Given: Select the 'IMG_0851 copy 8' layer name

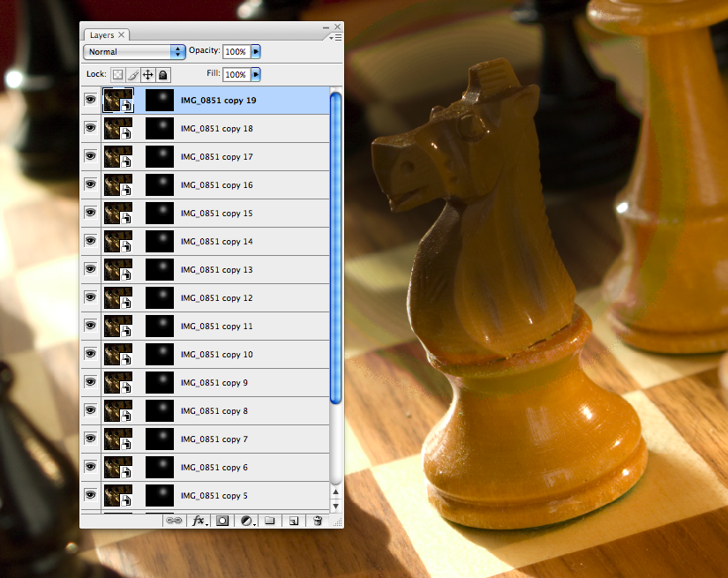Looking at the screenshot, I should [x=214, y=411].
